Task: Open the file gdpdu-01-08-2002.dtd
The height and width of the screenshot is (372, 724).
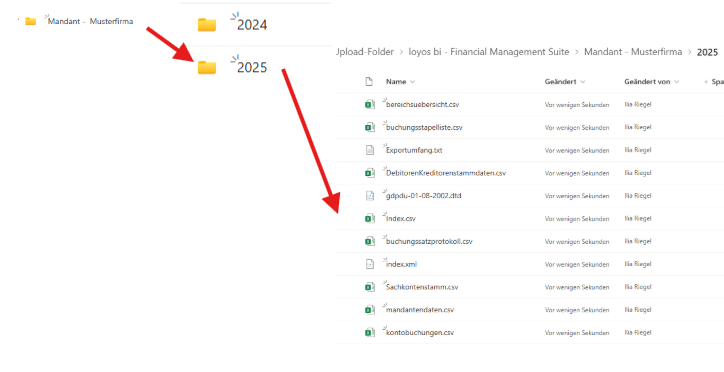Action: coord(423,196)
